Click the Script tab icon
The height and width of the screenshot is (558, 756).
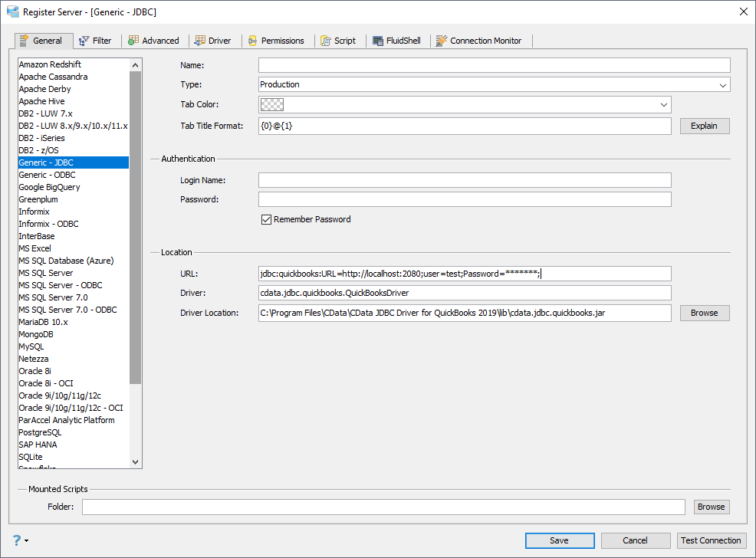(x=326, y=41)
